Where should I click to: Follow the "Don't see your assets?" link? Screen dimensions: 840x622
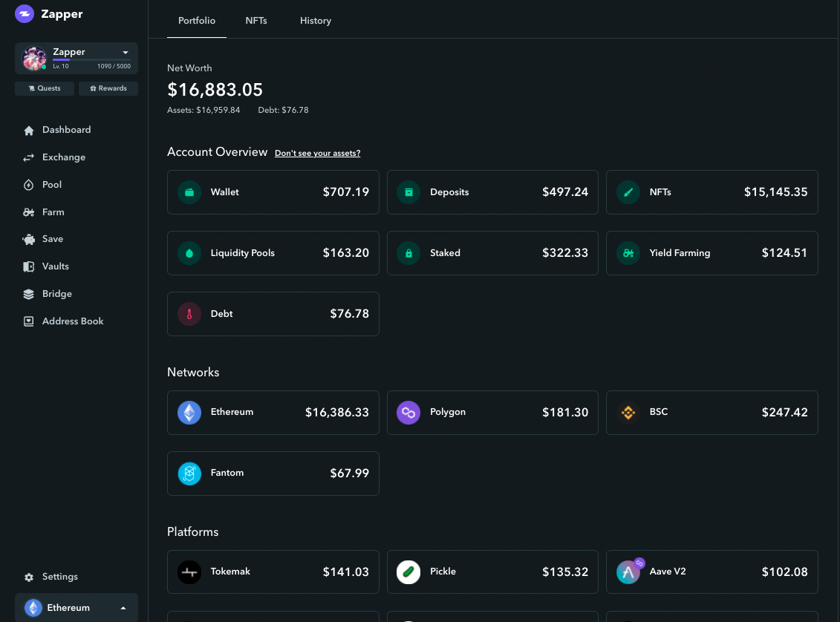[318, 153]
